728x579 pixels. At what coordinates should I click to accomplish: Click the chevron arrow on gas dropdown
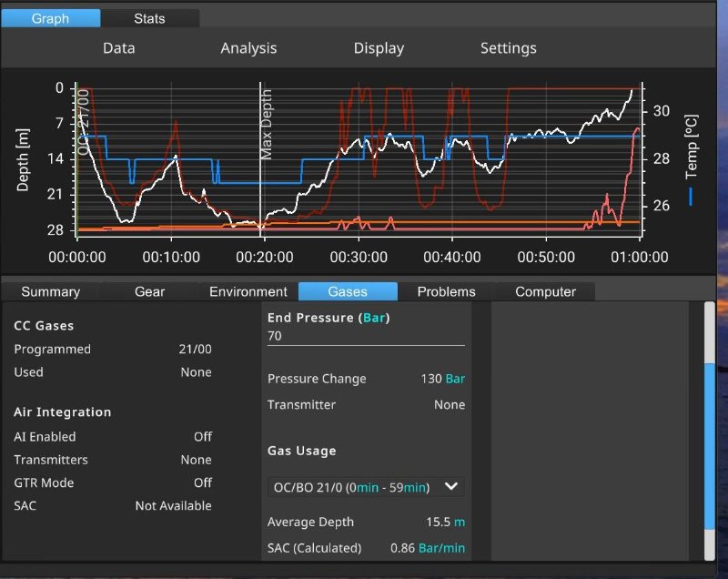point(450,487)
